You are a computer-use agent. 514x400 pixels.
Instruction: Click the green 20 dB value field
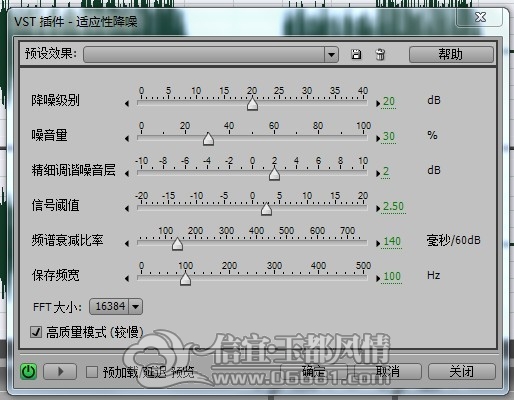point(389,101)
